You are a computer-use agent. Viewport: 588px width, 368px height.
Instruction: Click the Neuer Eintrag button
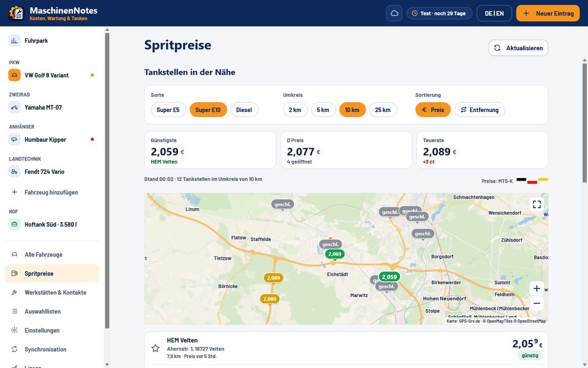(x=548, y=13)
